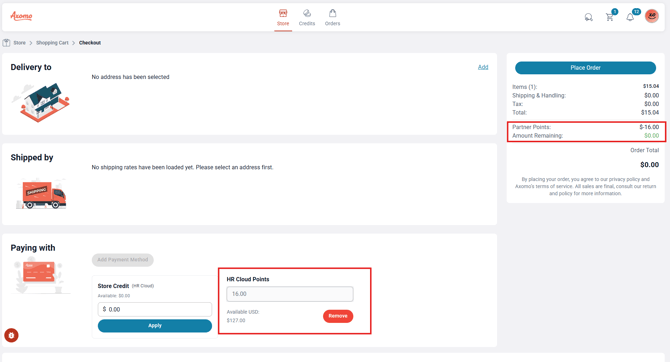Click the Store breadcrumb icon
Image resolution: width=670 pixels, height=362 pixels.
coord(6,43)
